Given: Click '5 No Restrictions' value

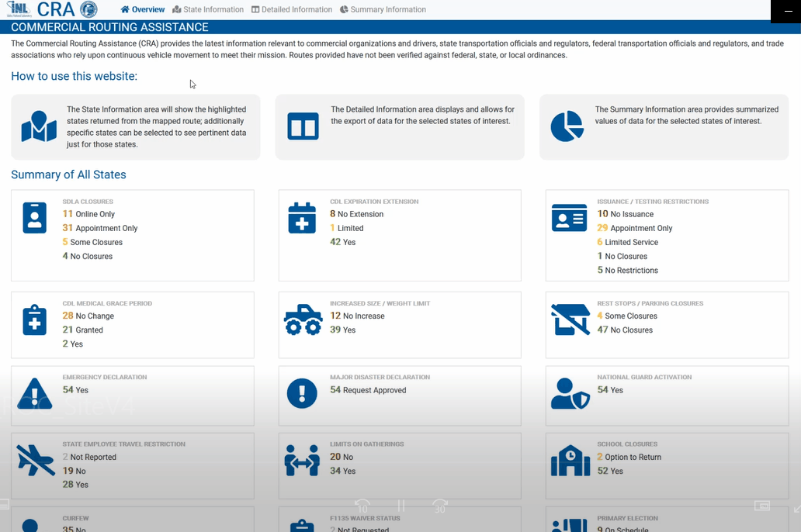Looking at the screenshot, I should pyautogui.click(x=628, y=270).
